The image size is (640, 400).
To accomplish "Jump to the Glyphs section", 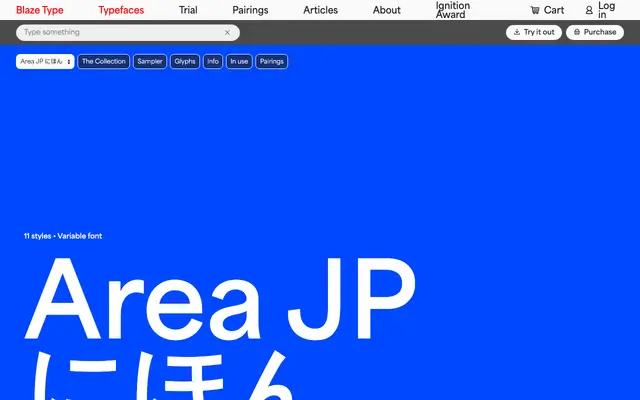I will [185, 62].
